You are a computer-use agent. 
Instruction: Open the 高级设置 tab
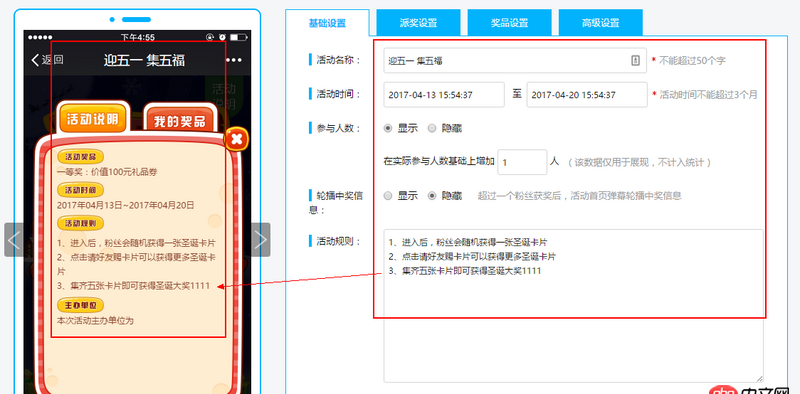click(601, 23)
